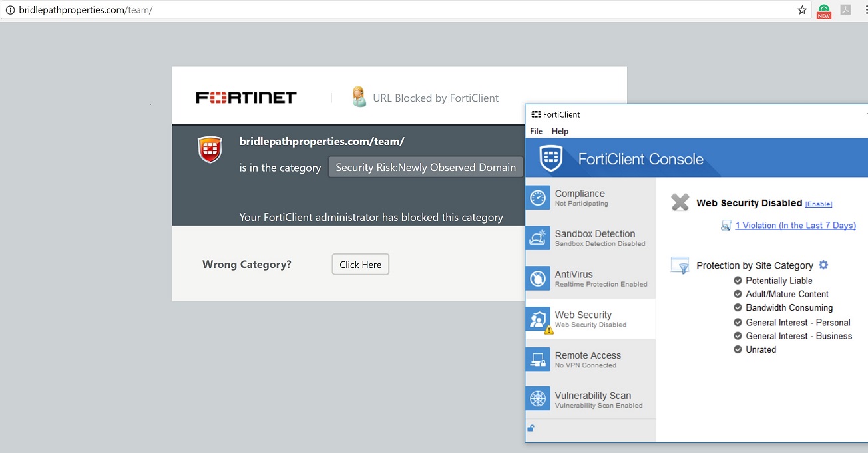Screen dimensions: 868x453
Task: Click "Web Security Disabled" heading text
Action: pos(750,203)
